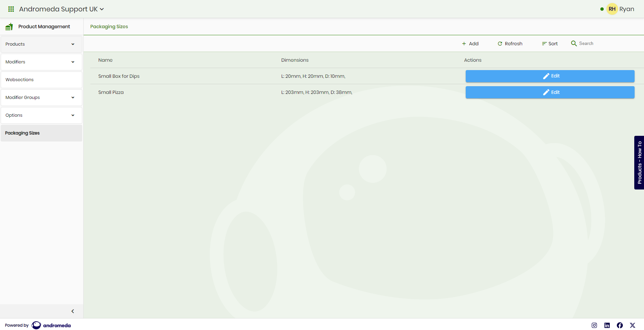Click the L: 203mm dimensions cell
This screenshot has width=644, height=330.
[317, 92]
